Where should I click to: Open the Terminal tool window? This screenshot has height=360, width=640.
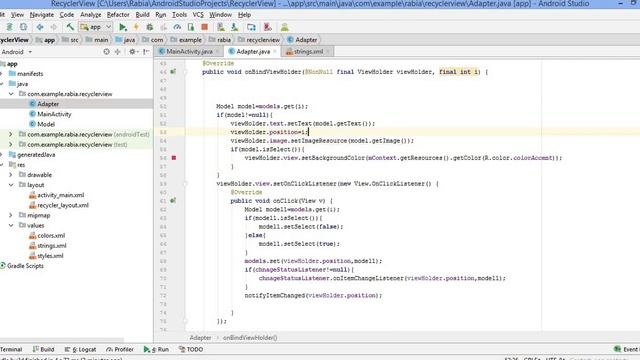pyautogui.click(x=11, y=349)
